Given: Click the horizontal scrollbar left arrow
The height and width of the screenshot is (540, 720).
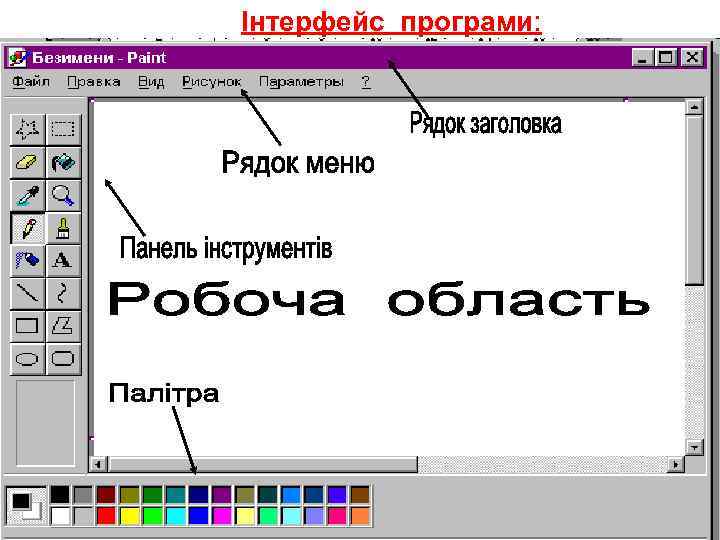Looking at the screenshot, I should pos(98,464).
